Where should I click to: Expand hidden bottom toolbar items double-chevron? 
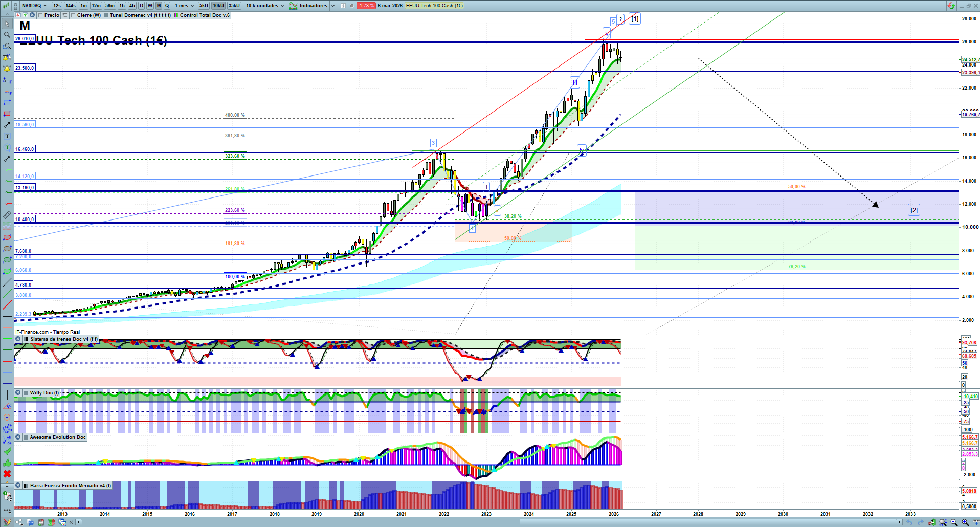[x=71, y=522]
